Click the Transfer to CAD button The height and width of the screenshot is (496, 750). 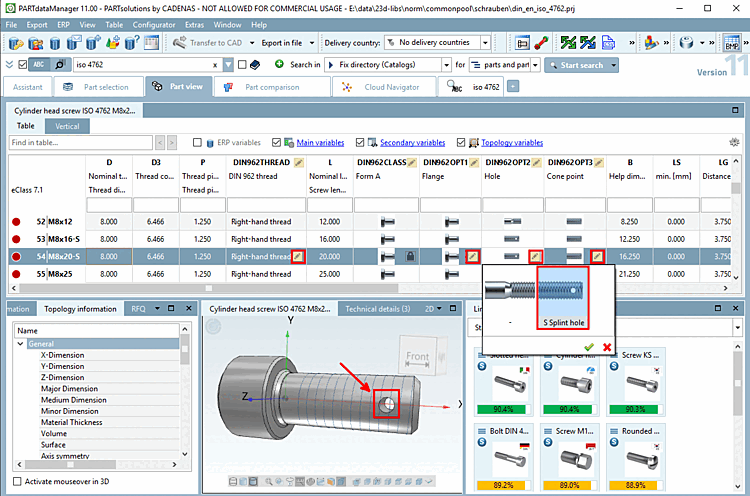pyautogui.click(x=209, y=43)
